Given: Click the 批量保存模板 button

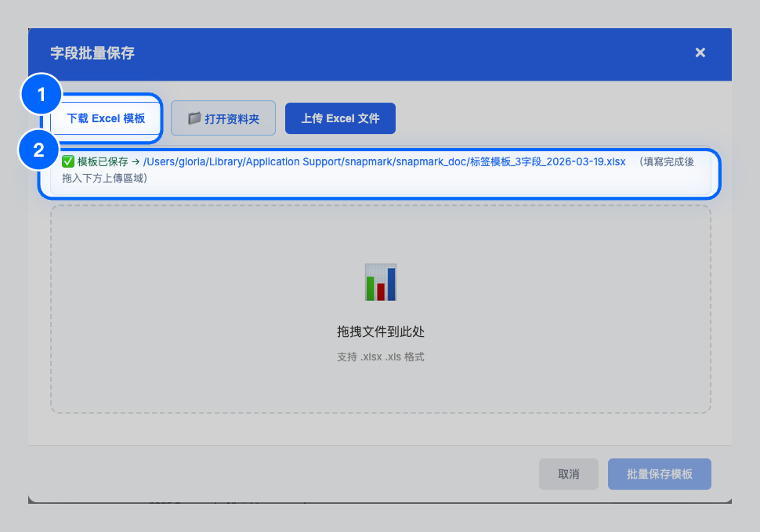Looking at the screenshot, I should click(x=659, y=474).
